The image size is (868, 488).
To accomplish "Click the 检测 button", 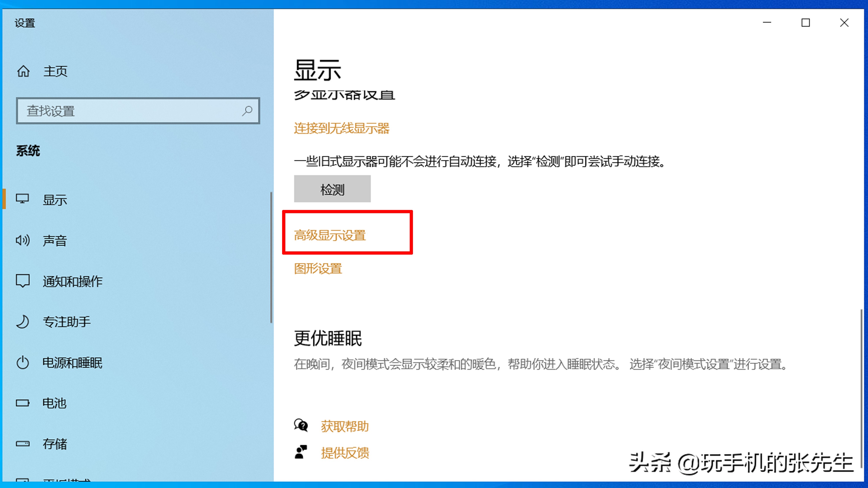I will pyautogui.click(x=332, y=189).
